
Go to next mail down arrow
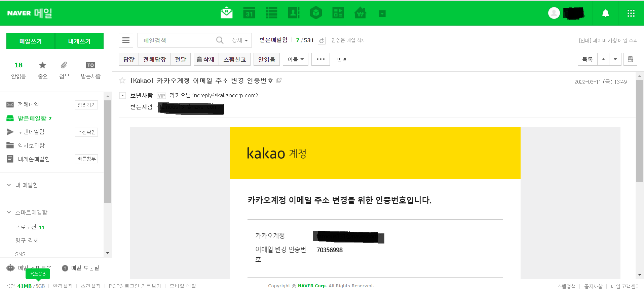615,59
